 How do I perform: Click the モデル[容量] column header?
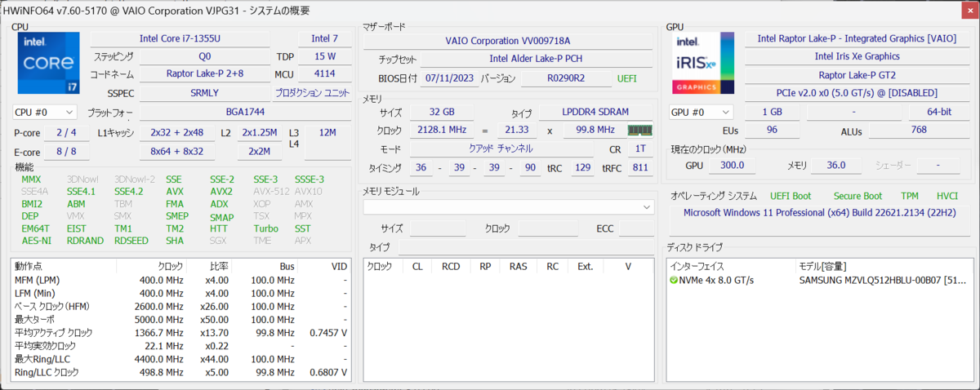click(823, 266)
